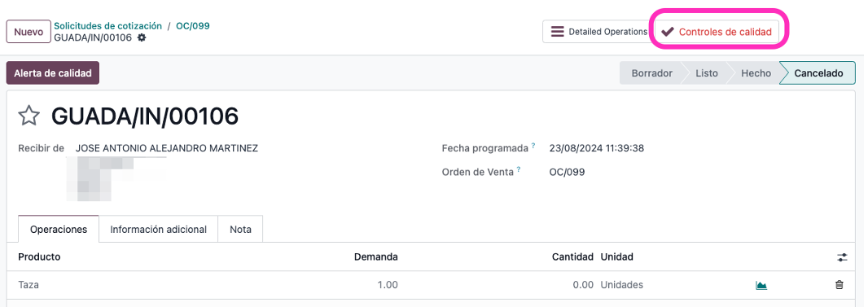Screen dimensions: 868x307
Task: Open Controles de calidad
Action: tap(717, 32)
